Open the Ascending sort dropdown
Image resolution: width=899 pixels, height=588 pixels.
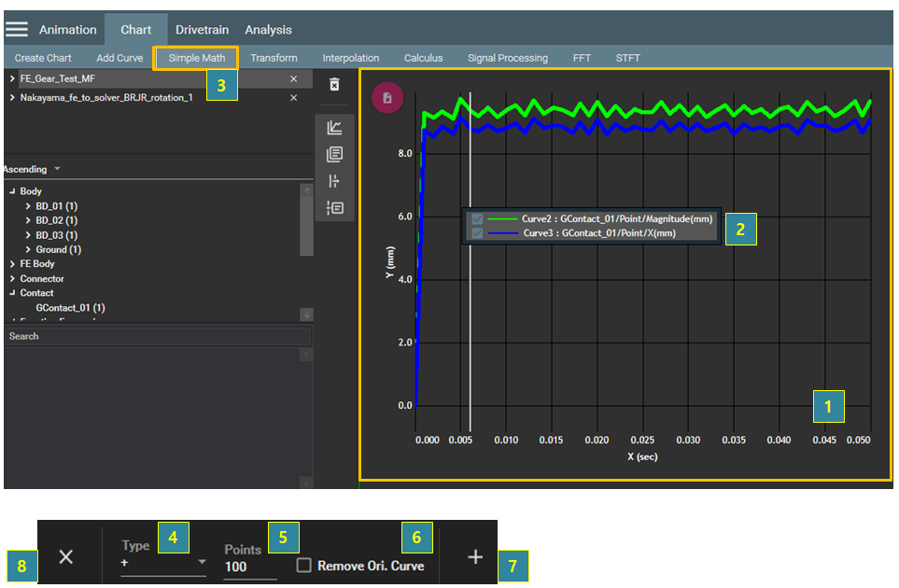click(33, 170)
